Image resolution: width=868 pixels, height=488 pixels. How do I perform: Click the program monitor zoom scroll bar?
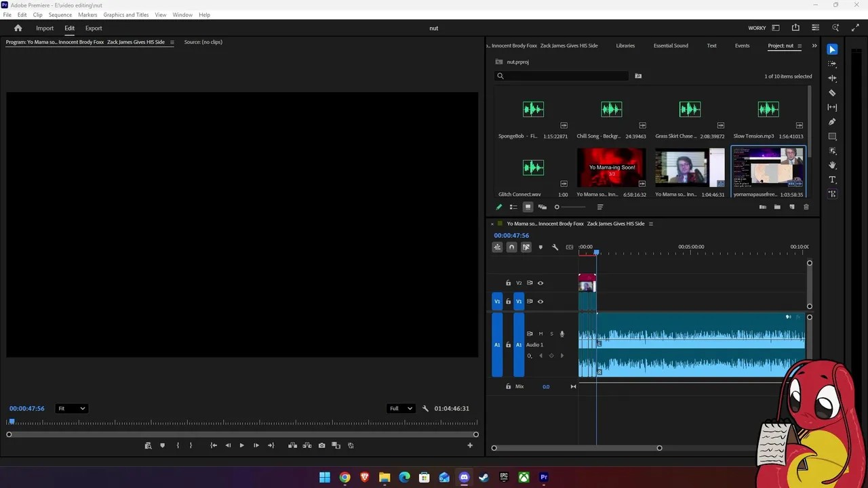[x=242, y=434]
